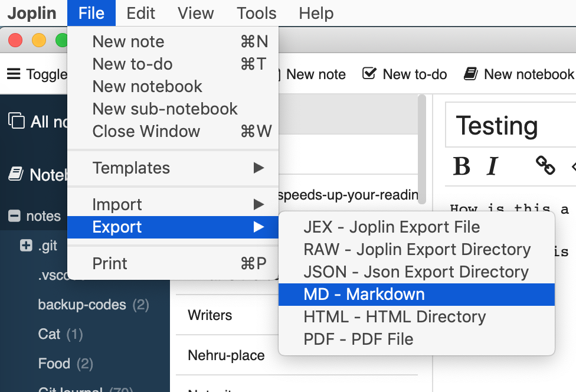Screen dimensions: 576x392
Task: Click the New to-do checkbox icon
Action: pyautogui.click(x=369, y=74)
